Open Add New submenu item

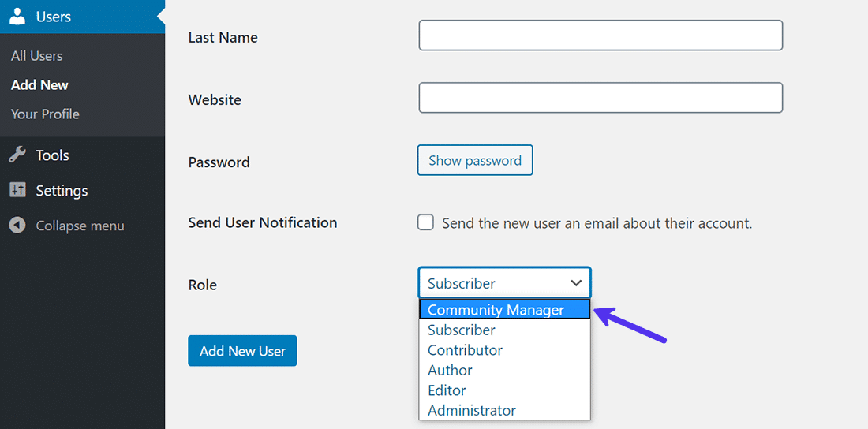click(x=39, y=85)
